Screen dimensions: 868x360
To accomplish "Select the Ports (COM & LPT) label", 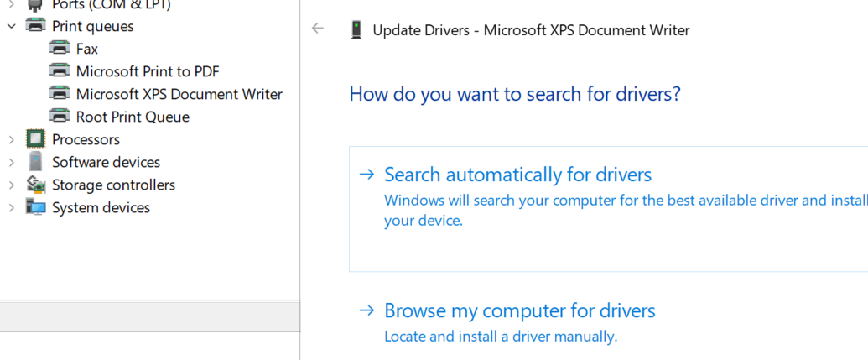I will 111,5.
